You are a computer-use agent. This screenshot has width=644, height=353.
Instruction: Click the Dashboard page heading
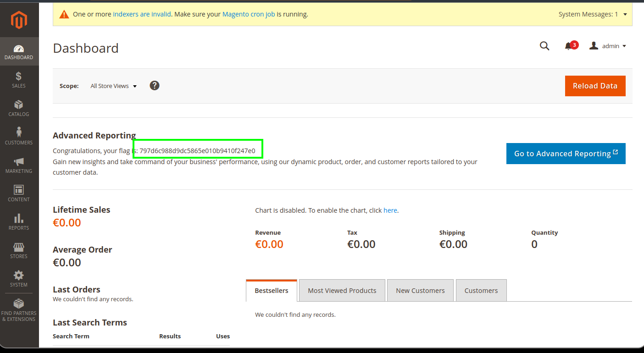tap(86, 48)
